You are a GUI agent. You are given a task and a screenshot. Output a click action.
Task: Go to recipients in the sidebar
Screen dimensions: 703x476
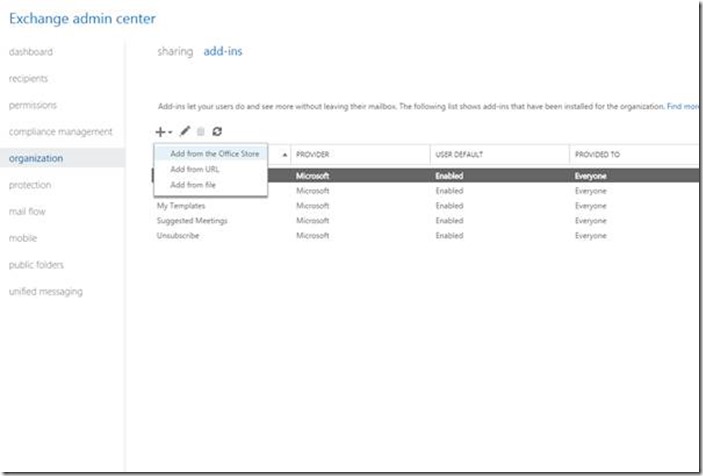(x=28, y=78)
